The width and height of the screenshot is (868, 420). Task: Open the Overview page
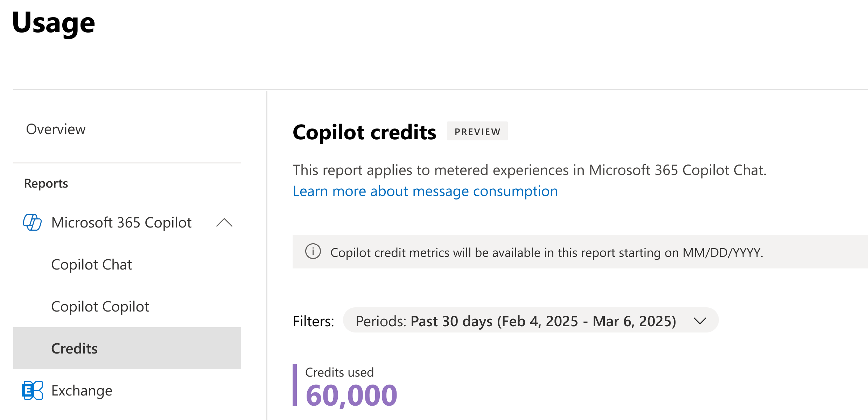click(x=56, y=129)
